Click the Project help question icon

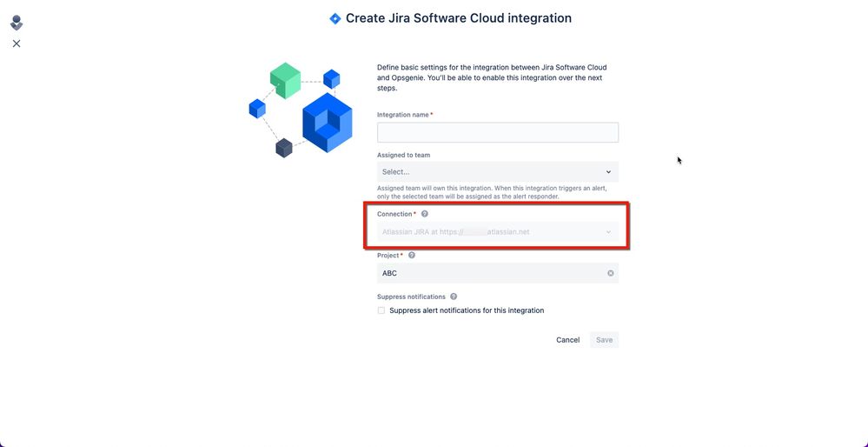tap(411, 256)
